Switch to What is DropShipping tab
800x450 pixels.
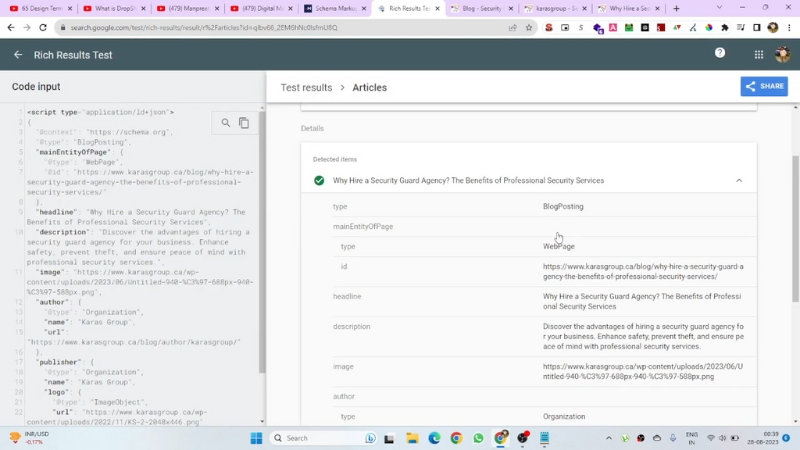[x=114, y=8]
